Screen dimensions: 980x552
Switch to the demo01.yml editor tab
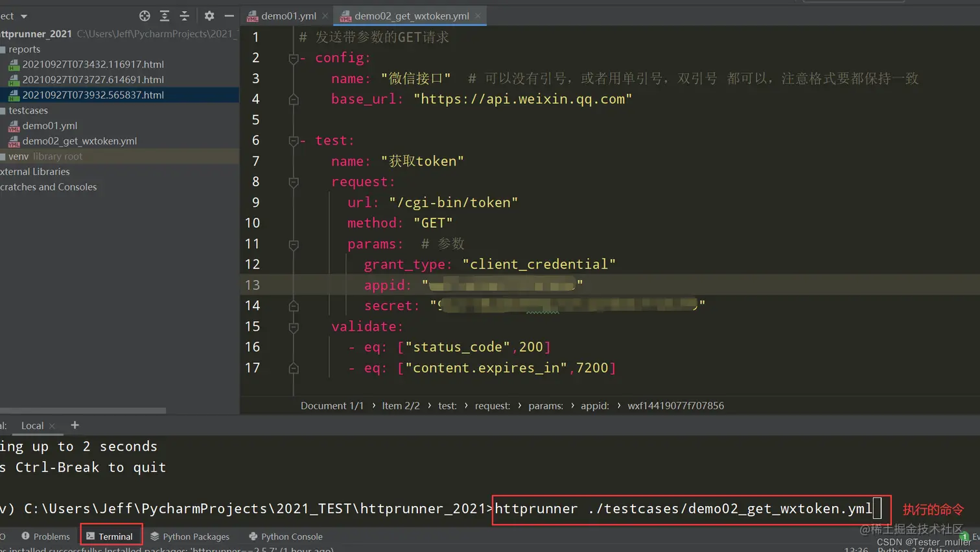click(288, 16)
